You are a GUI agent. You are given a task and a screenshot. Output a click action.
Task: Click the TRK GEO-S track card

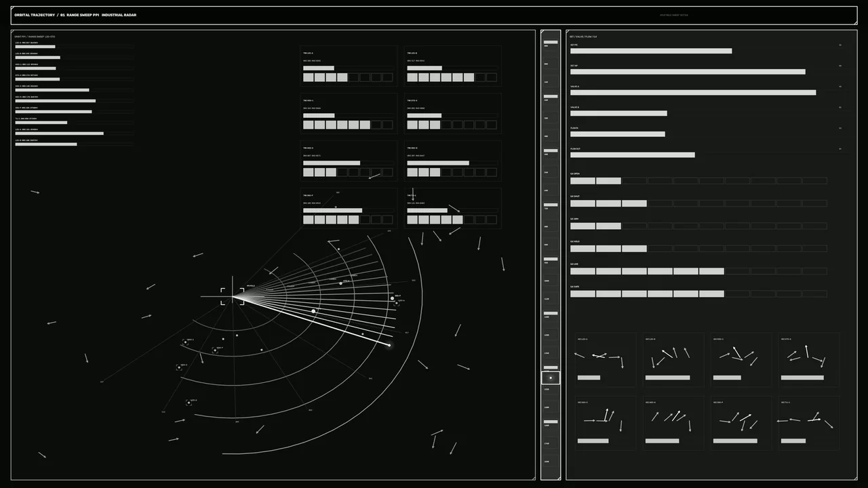(x=349, y=161)
